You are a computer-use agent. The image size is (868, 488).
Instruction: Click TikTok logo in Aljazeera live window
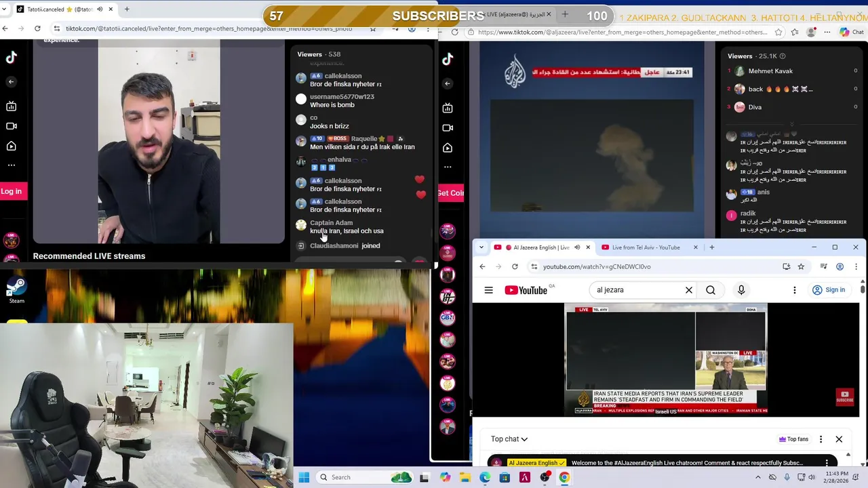tap(448, 60)
